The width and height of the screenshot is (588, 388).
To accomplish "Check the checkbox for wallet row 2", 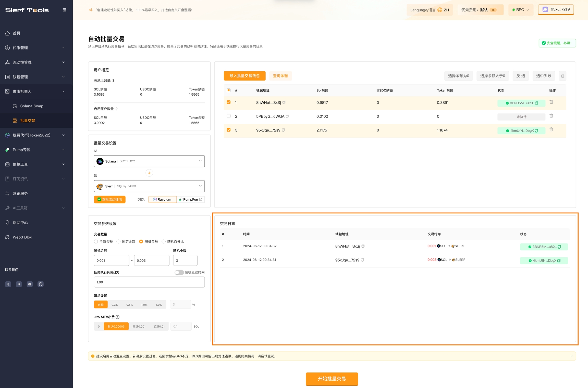I will pos(229,116).
